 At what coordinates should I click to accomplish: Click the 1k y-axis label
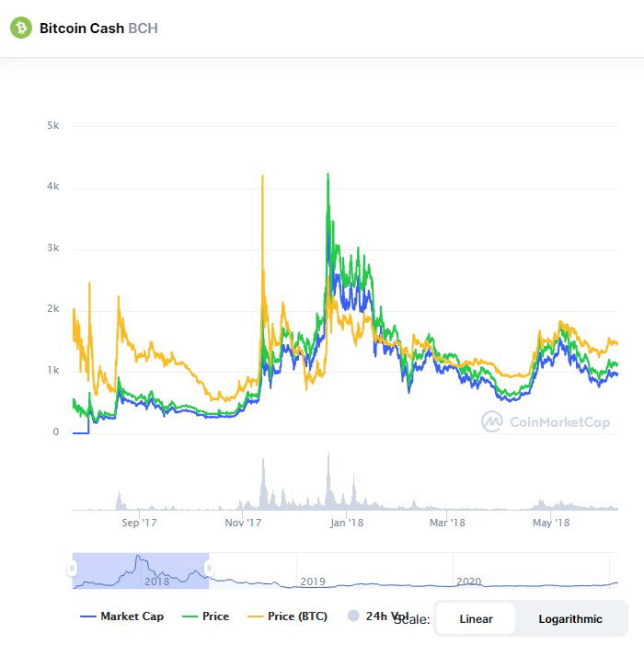click(53, 370)
